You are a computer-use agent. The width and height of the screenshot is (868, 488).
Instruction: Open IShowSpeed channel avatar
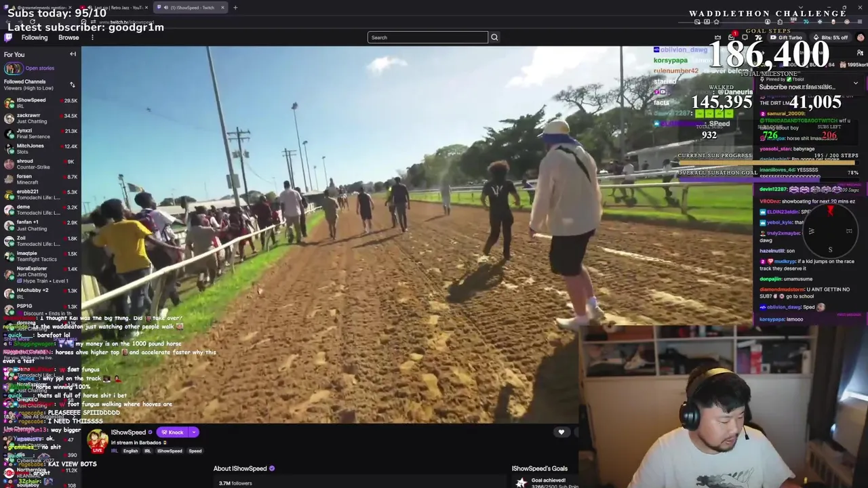click(x=97, y=441)
